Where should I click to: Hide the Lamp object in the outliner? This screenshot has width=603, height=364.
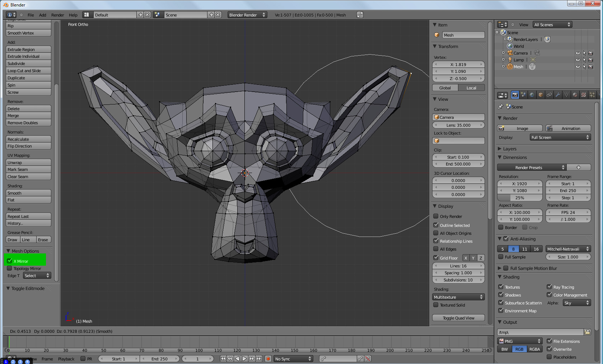point(578,60)
